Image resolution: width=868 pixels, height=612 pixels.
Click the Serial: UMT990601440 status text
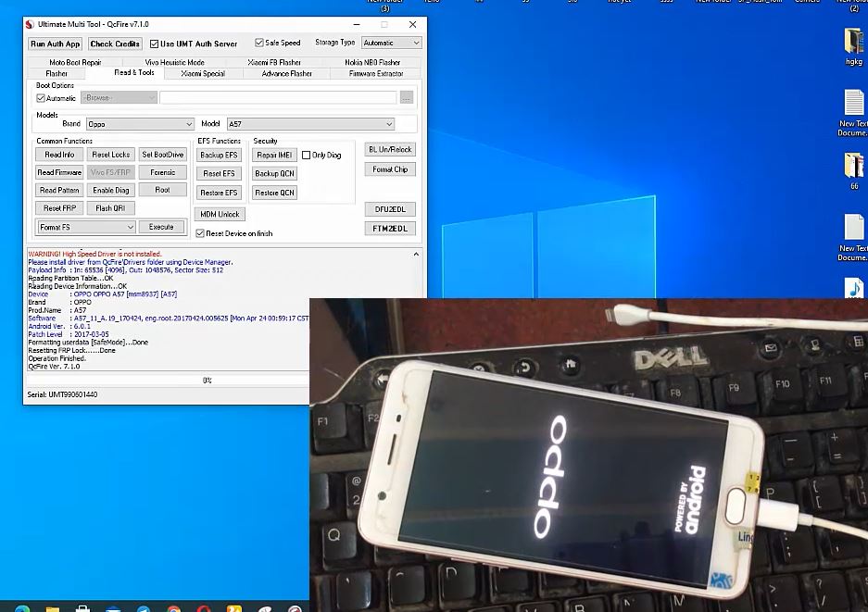(x=63, y=394)
